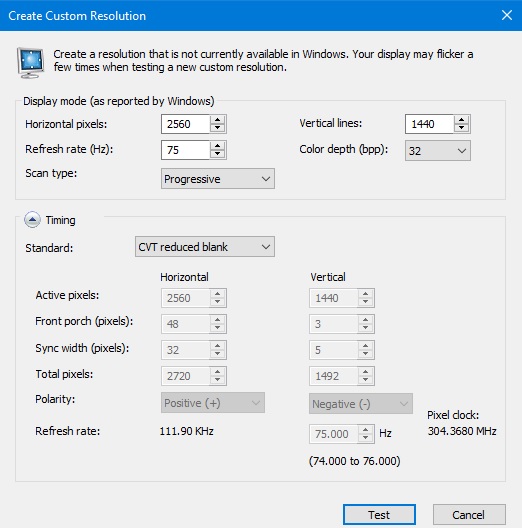Image resolution: width=522 pixels, height=528 pixels.
Task: Increase the 75.000 Hz vertical refresh stepper
Action: [366, 430]
